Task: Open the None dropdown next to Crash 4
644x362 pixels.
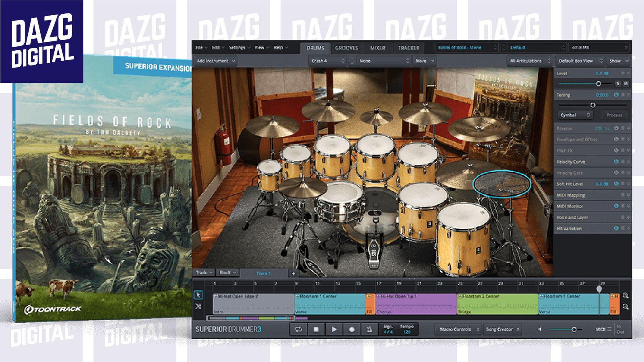Action: pyautogui.click(x=384, y=61)
